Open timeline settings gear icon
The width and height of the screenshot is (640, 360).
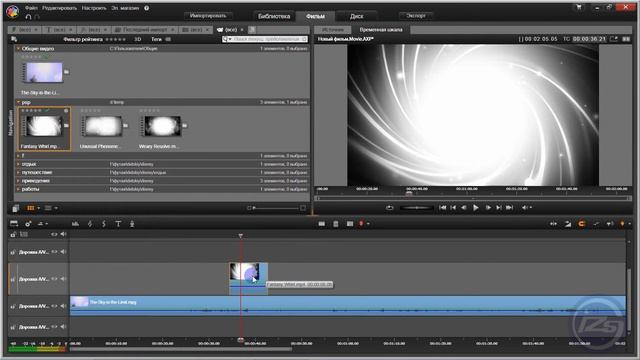(x=28, y=224)
